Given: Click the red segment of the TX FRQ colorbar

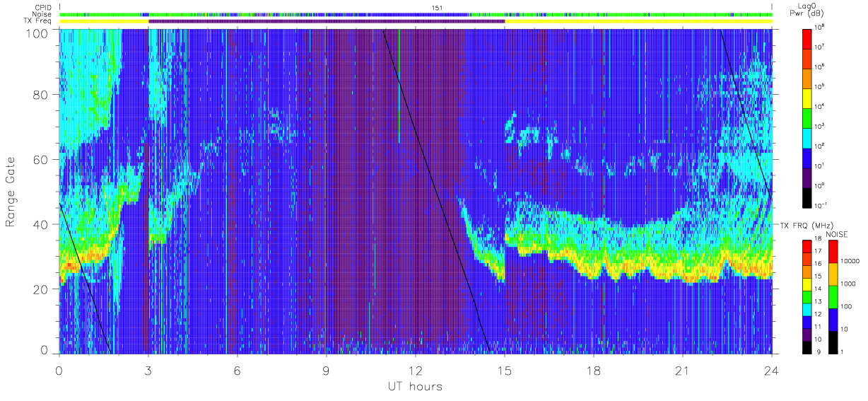Looking at the screenshot, I should click(x=807, y=246).
